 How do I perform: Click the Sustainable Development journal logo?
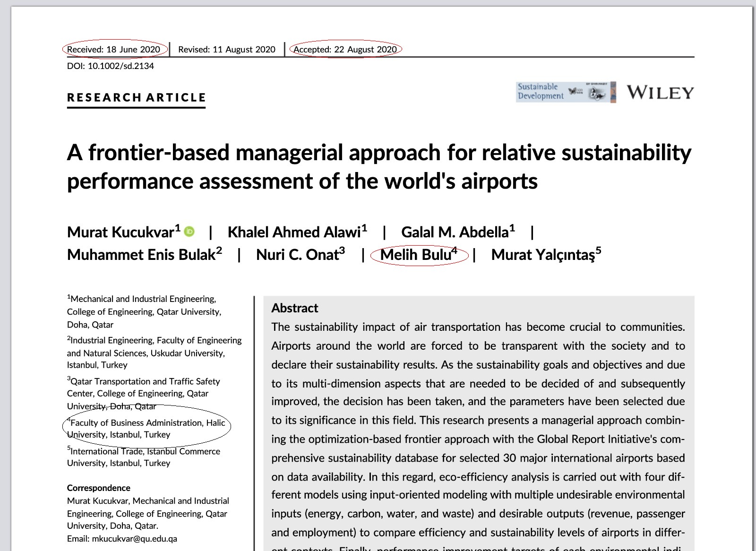click(566, 92)
